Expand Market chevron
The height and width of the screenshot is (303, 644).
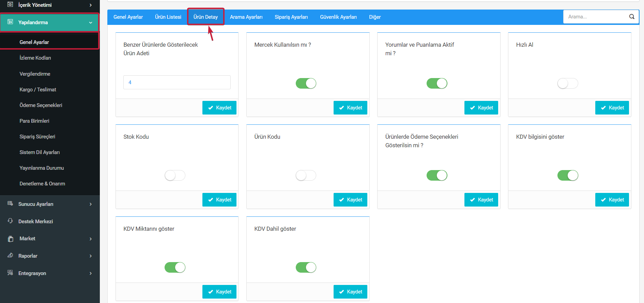coord(91,239)
